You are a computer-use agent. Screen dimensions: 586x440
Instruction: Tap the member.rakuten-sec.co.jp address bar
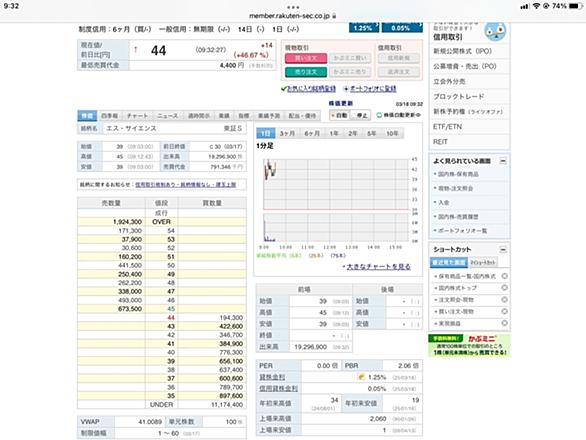(x=293, y=16)
